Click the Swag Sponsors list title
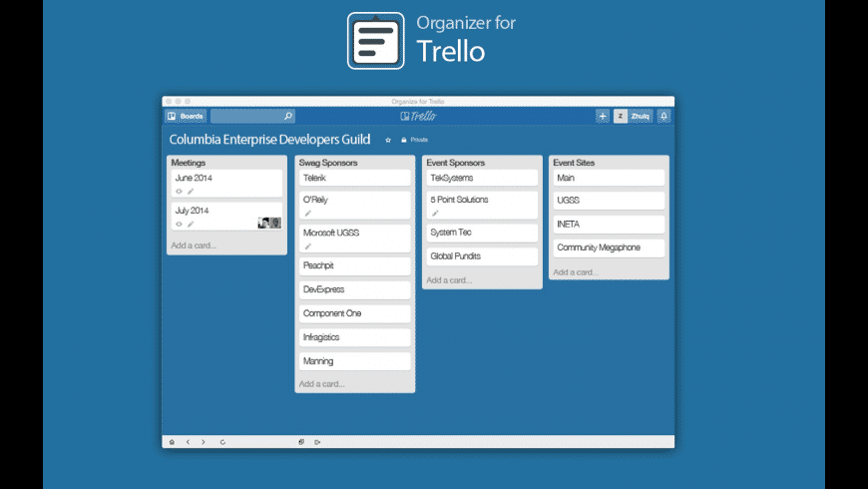Image resolution: width=868 pixels, height=489 pixels. click(328, 163)
